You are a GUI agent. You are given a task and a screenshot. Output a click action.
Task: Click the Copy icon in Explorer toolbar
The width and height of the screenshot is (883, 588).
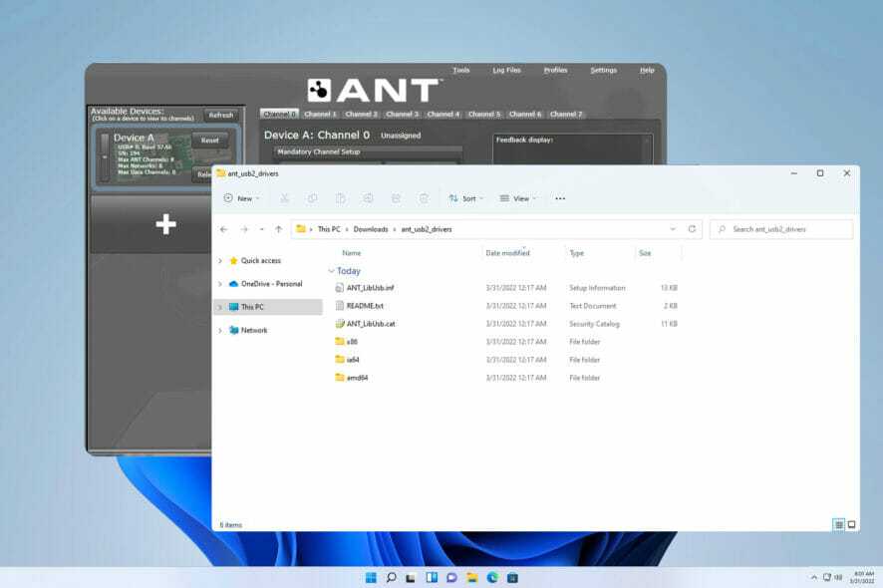[313, 198]
